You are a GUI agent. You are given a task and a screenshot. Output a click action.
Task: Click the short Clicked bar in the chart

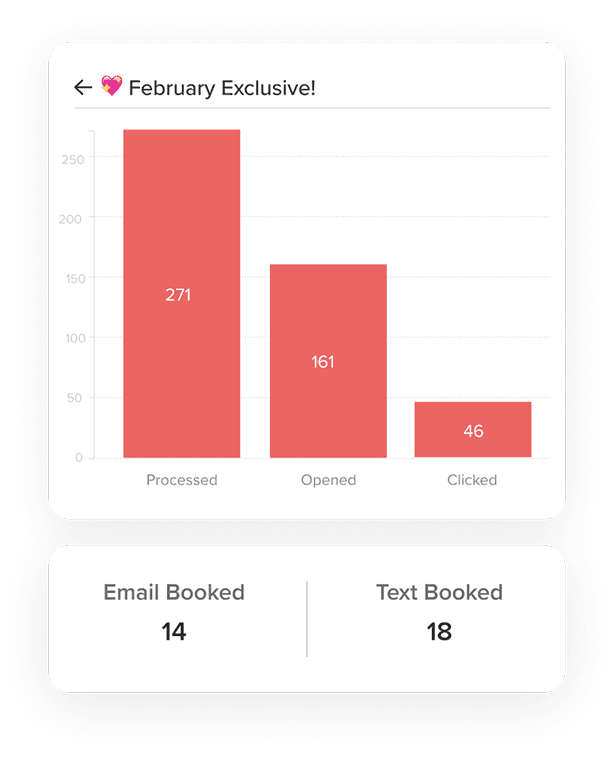coord(472,415)
